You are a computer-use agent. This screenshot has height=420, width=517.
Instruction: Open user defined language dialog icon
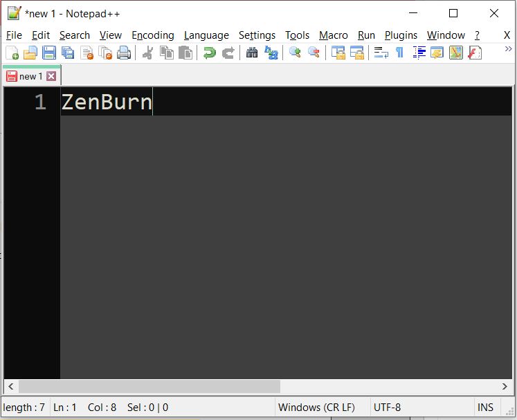[x=437, y=53]
